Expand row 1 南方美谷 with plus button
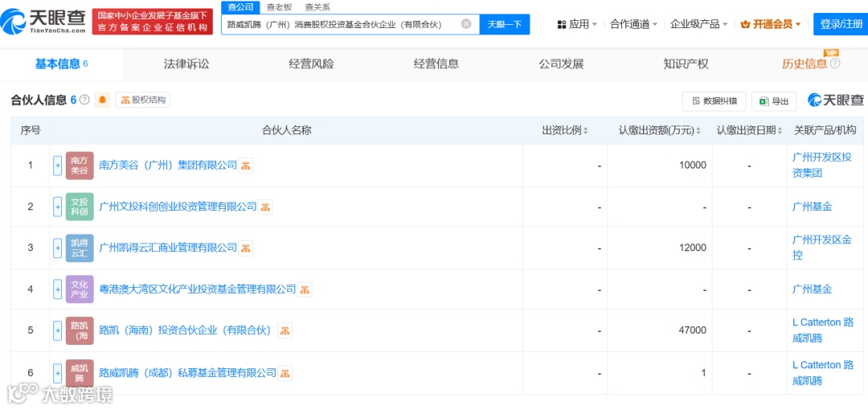 (x=58, y=166)
